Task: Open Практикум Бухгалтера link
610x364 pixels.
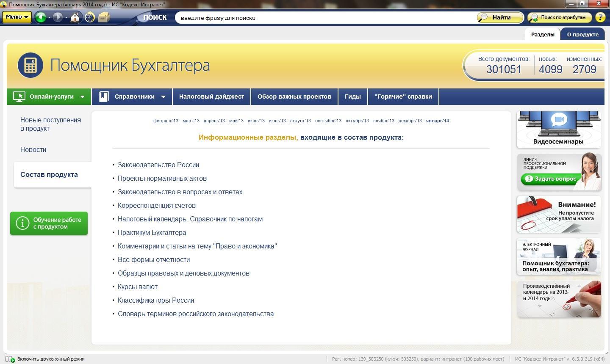Action: [152, 233]
